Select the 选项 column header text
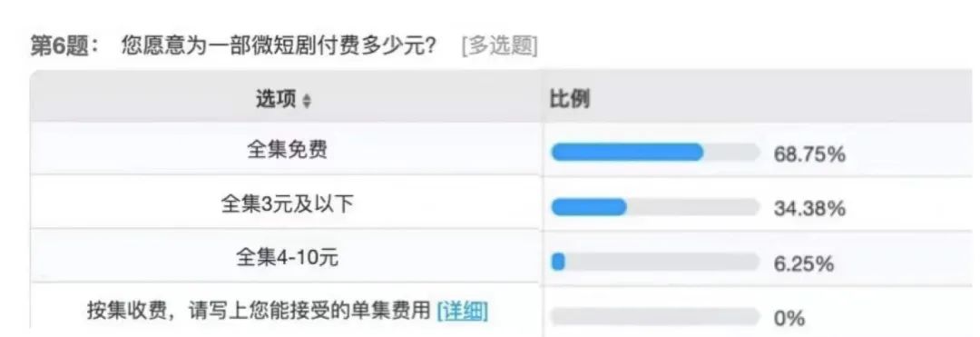The image size is (980, 337). point(276,99)
